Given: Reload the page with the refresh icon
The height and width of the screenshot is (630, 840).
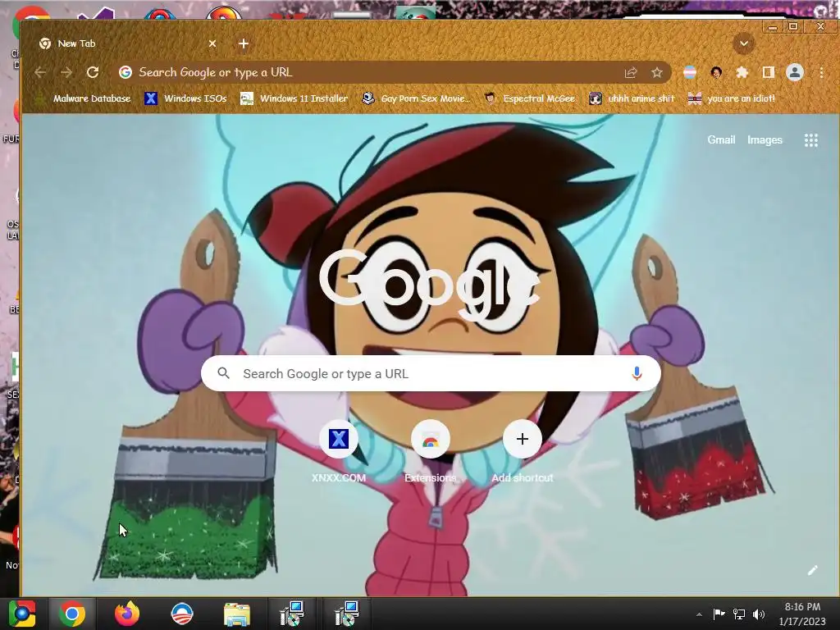Looking at the screenshot, I should pyautogui.click(x=93, y=72).
